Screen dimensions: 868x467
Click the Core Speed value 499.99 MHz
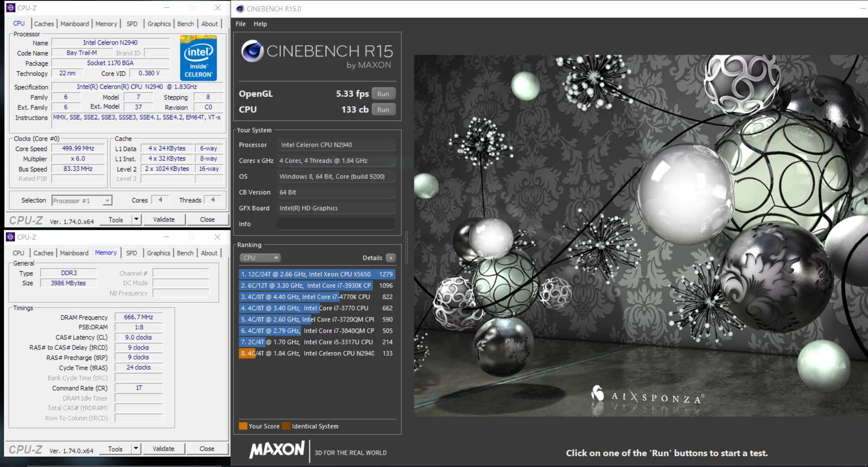click(78, 148)
